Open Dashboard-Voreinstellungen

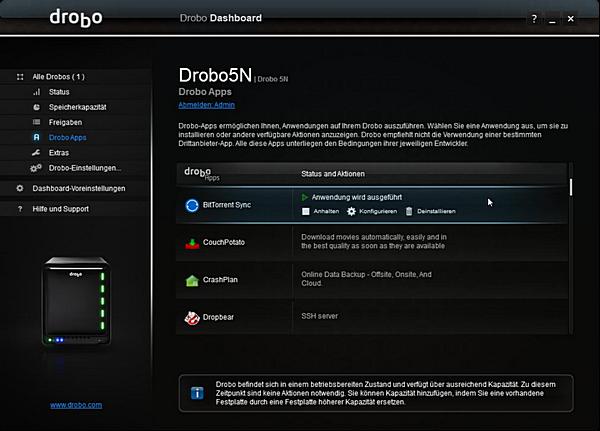click(79, 188)
